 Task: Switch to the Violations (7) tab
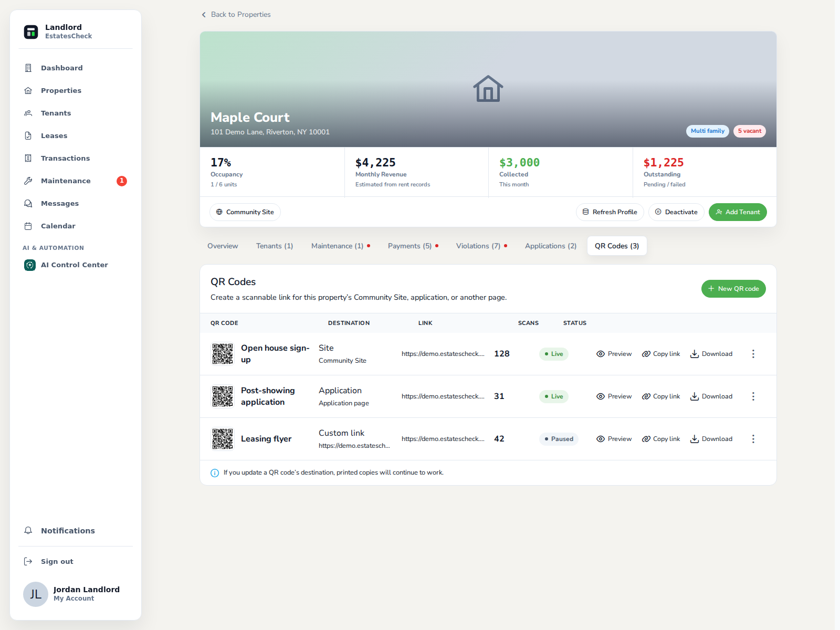pos(481,246)
